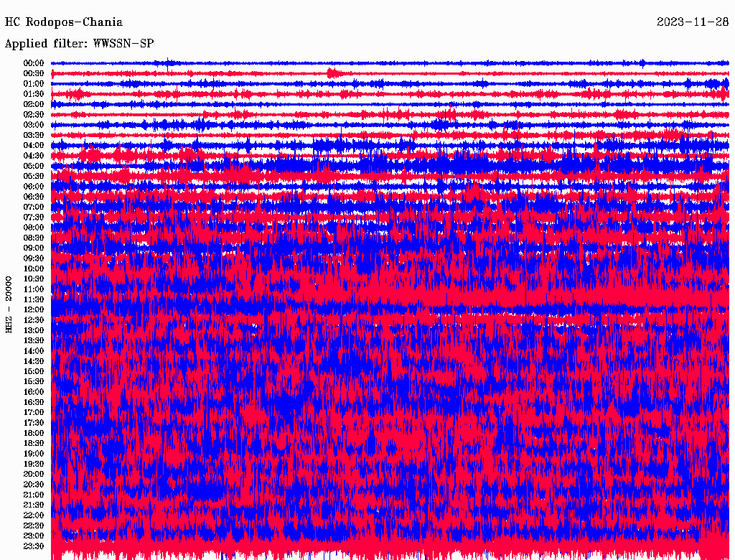Click the 02:30 time label
The image size is (735, 560).
34,114
